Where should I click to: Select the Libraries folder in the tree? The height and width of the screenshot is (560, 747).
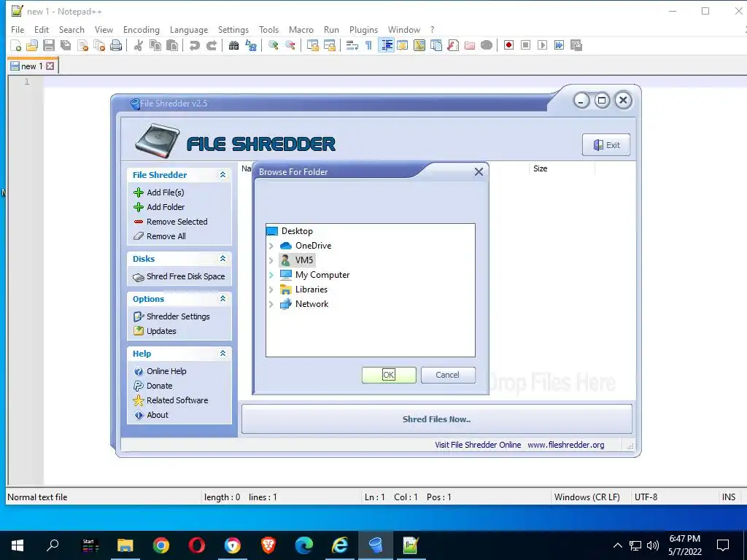click(311, 289)
